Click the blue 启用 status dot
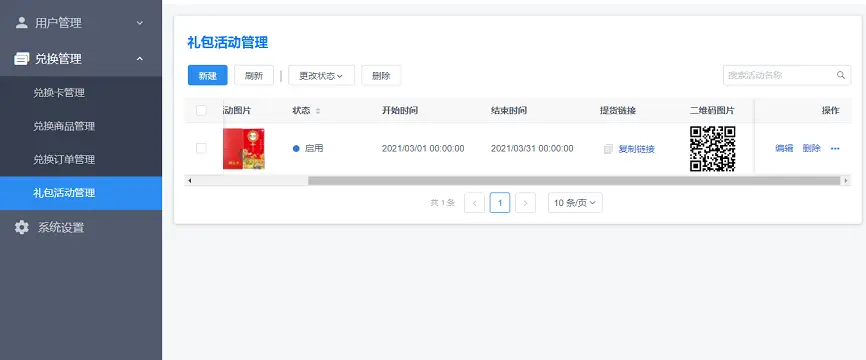The height and width of the screenshot is (360, 866). (x=296, y=149)
